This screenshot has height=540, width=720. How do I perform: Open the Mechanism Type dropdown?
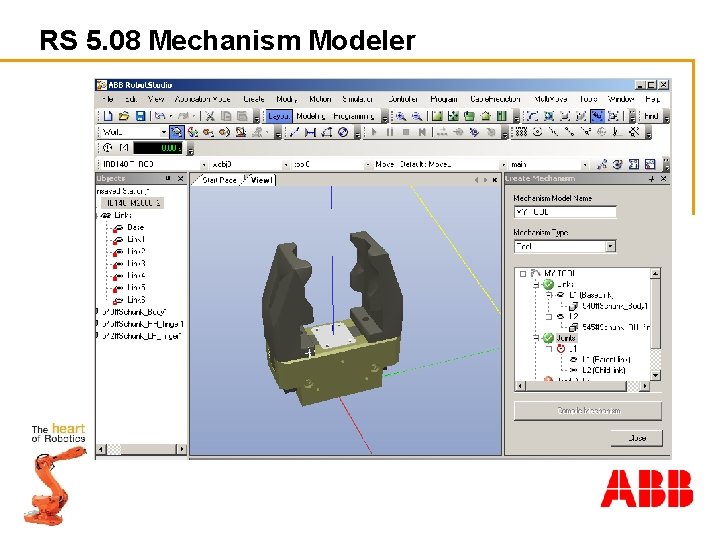[610, 247]
